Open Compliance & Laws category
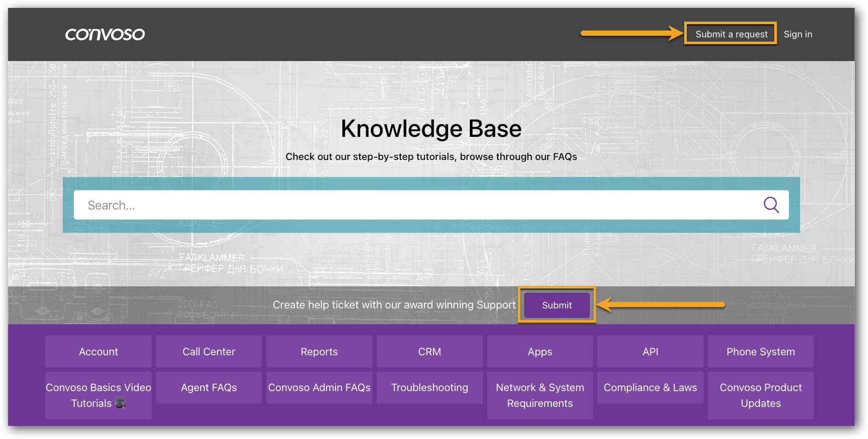The height and width of the screenshot is (439, 868). 650,387
